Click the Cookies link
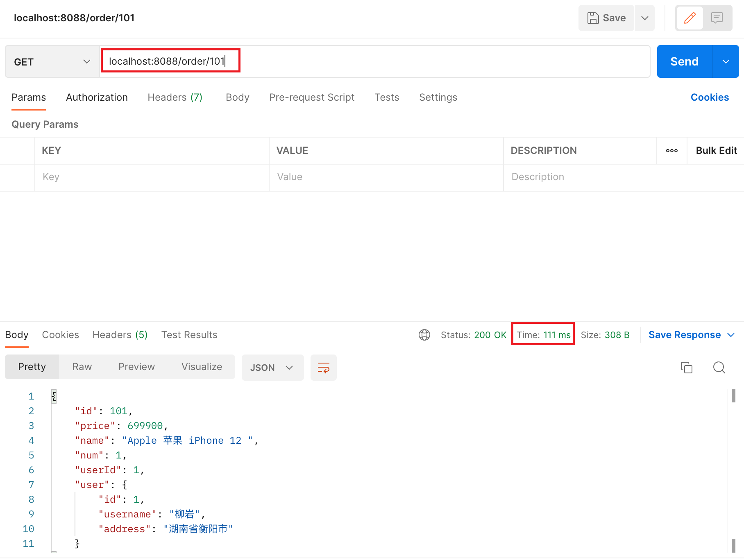This screenshot has height=560, width=744. coord(710,97)
